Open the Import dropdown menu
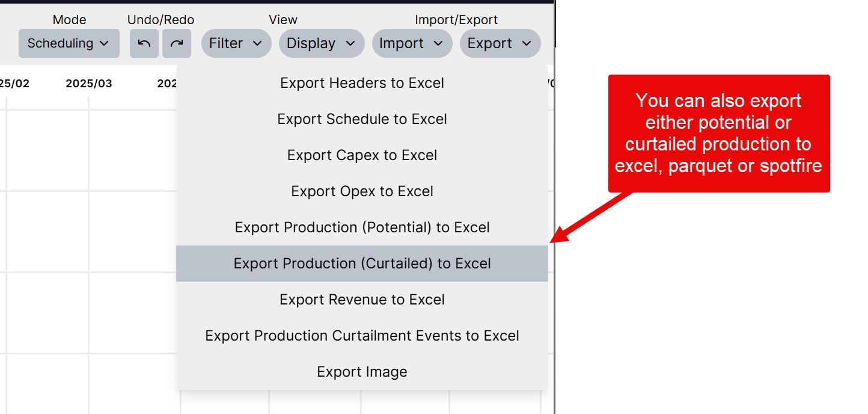Screen dimensions: 868x414 pos(412,43)
